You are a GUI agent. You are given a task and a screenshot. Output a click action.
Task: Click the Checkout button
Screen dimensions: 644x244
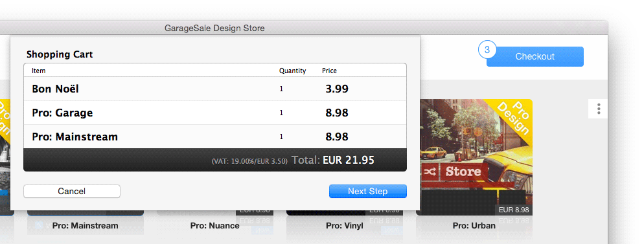coord(535,56)
